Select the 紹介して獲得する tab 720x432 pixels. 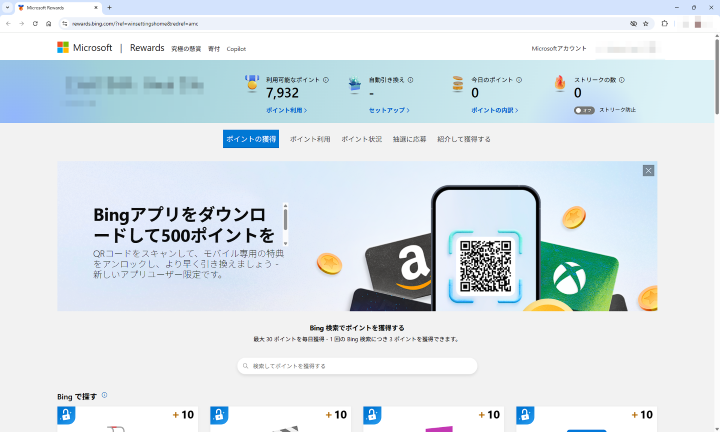[x=464, y=139]
